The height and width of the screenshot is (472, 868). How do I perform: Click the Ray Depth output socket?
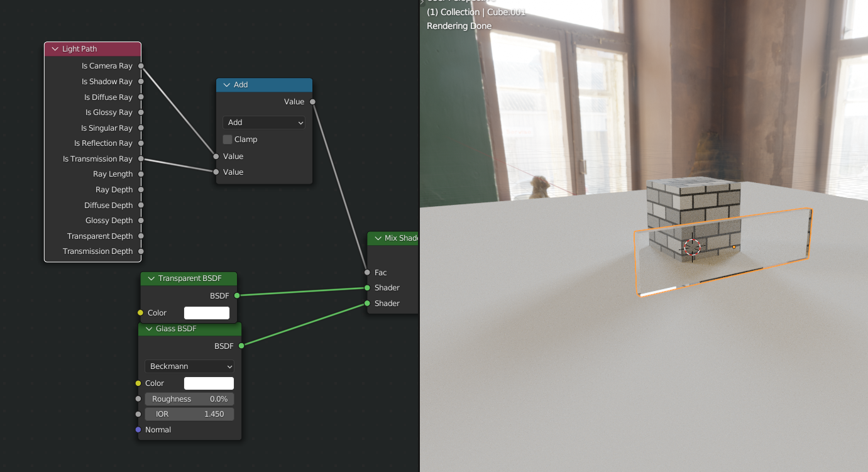(141, 190)
